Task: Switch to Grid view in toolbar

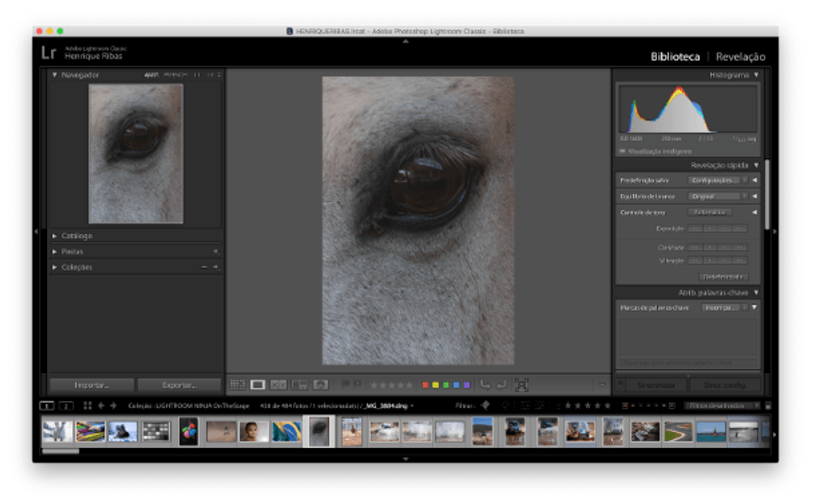Action: (238, 384)
